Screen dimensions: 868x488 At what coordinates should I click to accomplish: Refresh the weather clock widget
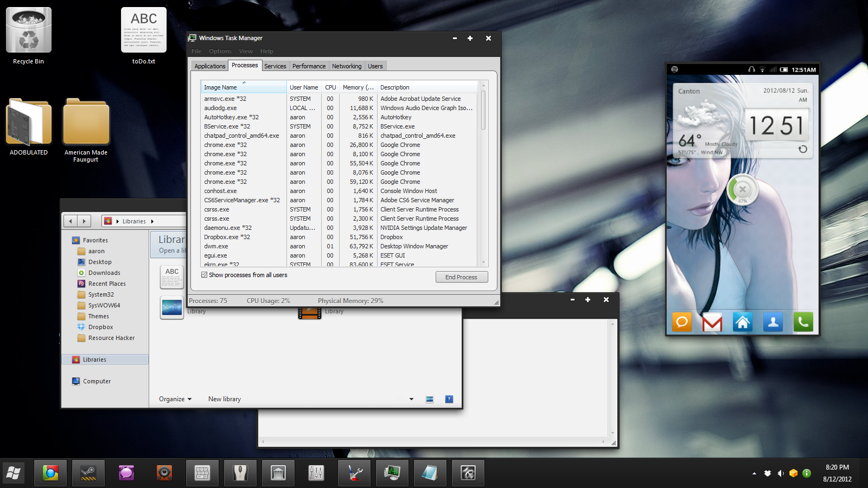point(803,149)
